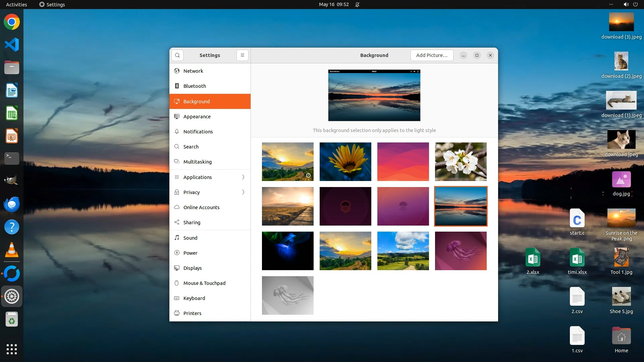This screenshot has height=362, width=644.
Task: Click the search icon in Settings header
Action: click(x=177, y=55)
